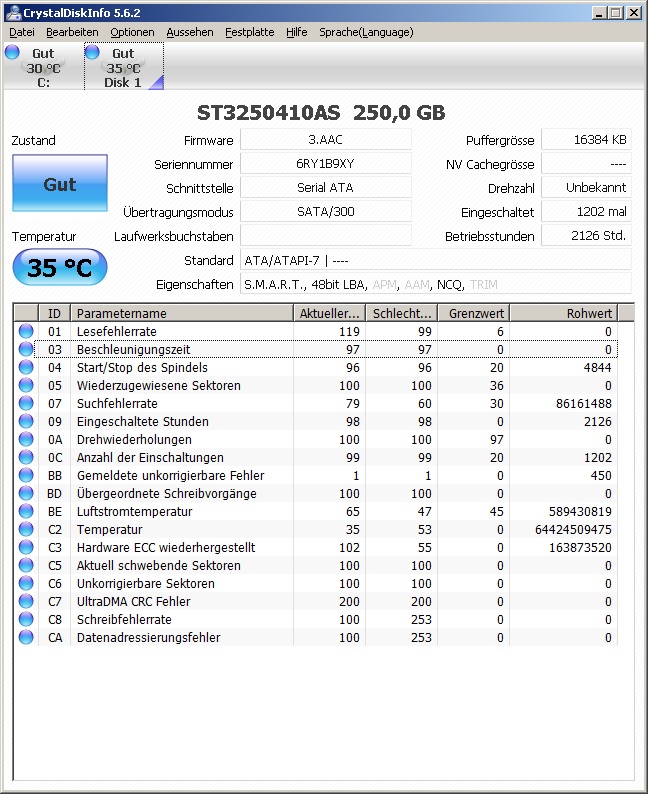The image size is (648, 794).
Task: Click the raw value 64424509475
Action: coord(573,530)
